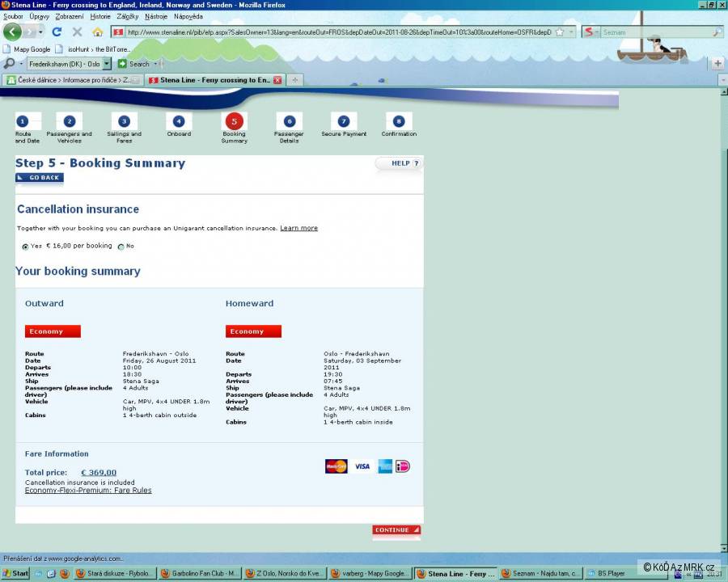This screenshot has width=728, height=582.
Task: Click the Windows Start button
Action: coord(15,574)
